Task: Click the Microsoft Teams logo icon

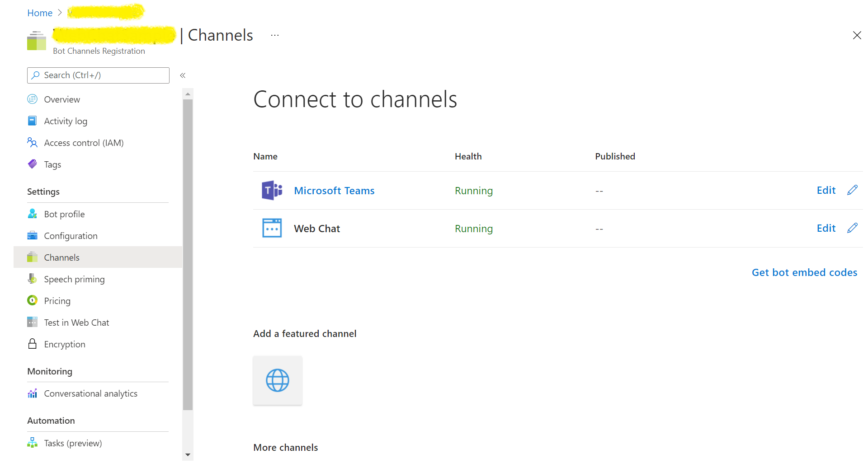Action: tap(272, 190)
